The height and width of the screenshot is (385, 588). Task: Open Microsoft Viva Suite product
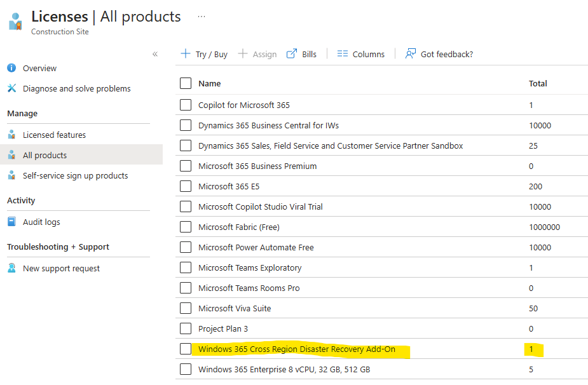pos(235,309)
